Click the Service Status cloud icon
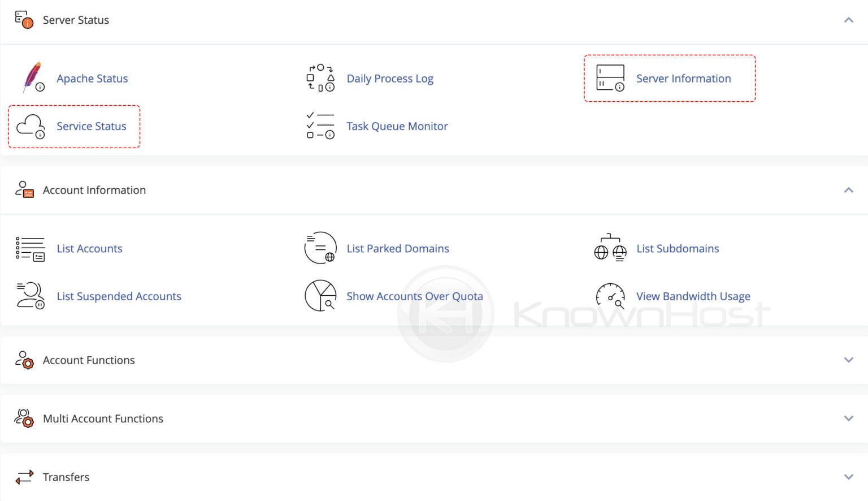 (x=30, y=126)
